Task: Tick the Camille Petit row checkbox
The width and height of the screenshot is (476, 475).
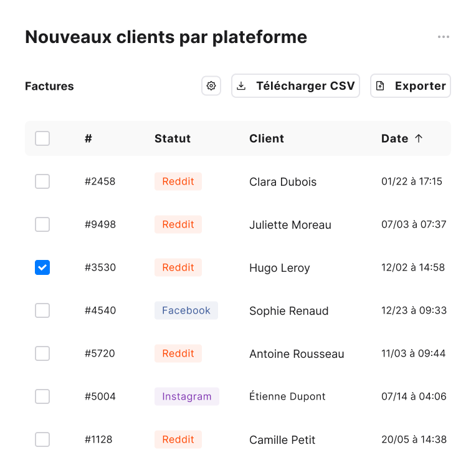Action: 42,439
